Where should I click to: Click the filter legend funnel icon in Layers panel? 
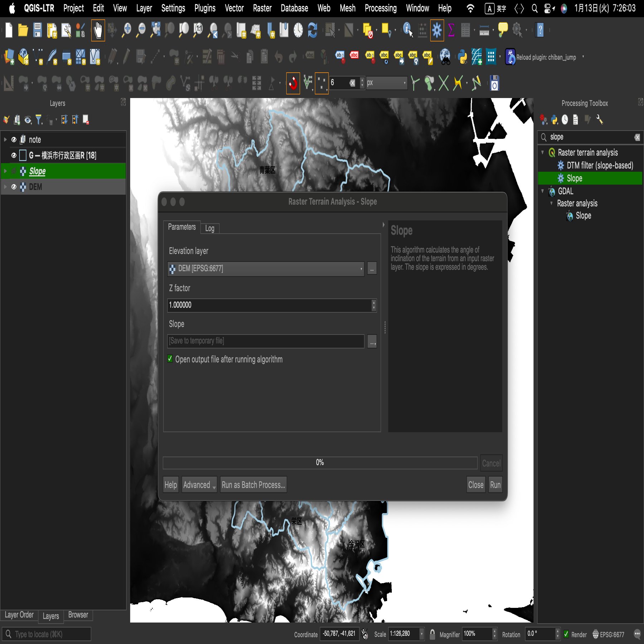(39, 119)
